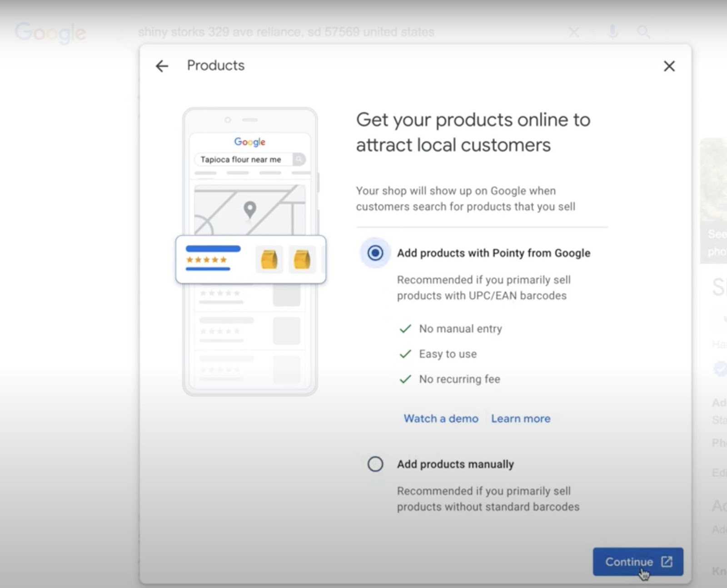This screenshot has height=588, width=727.
Task: Go back using the Products back arrow
Action: pos(162,66)
